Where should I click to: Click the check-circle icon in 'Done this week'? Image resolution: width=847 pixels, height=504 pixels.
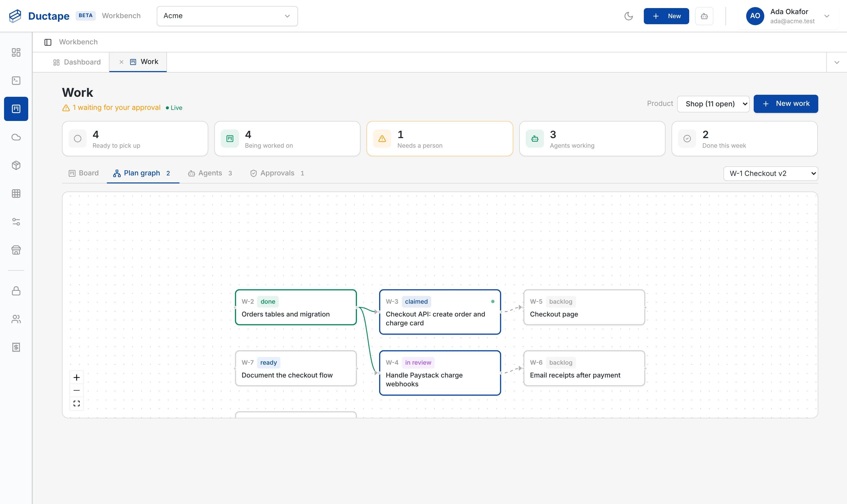(x=687, y=139)
